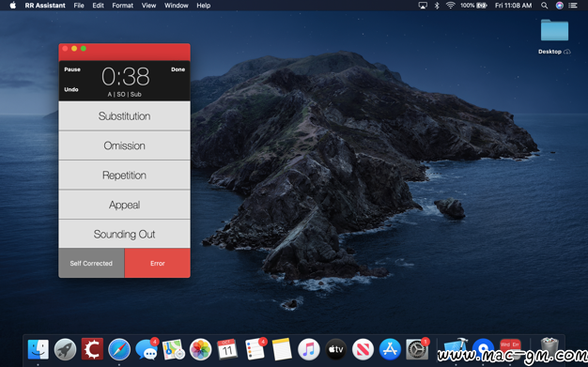This screenshot has height=367, width=588.
Task: Open Notification Center icon
Action: pyautogui.click(x=573, y=6)
